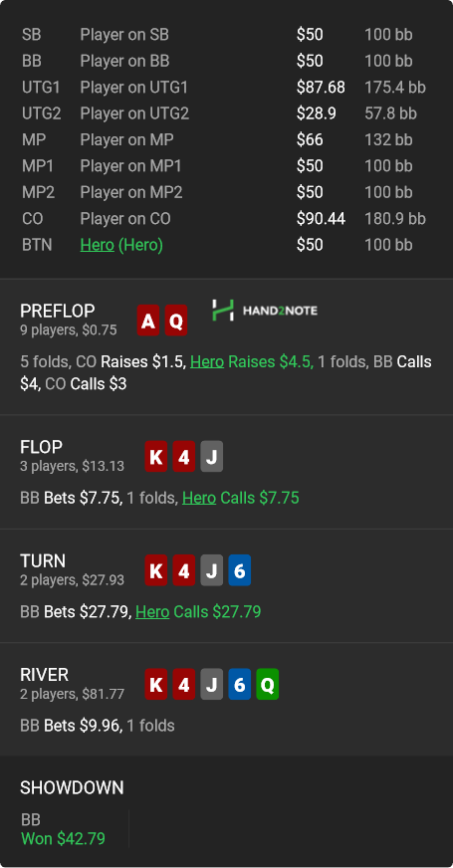The image size is (453, 868).
Task: Click the SHOWDOWN heading
Action: tap(72, 787)
